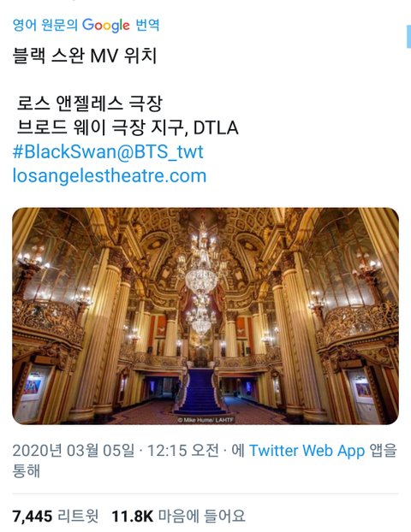Viewport: 411px width, 532px height.
Task: Click the Google logo in translation notice
Action: tap(105, 26)
